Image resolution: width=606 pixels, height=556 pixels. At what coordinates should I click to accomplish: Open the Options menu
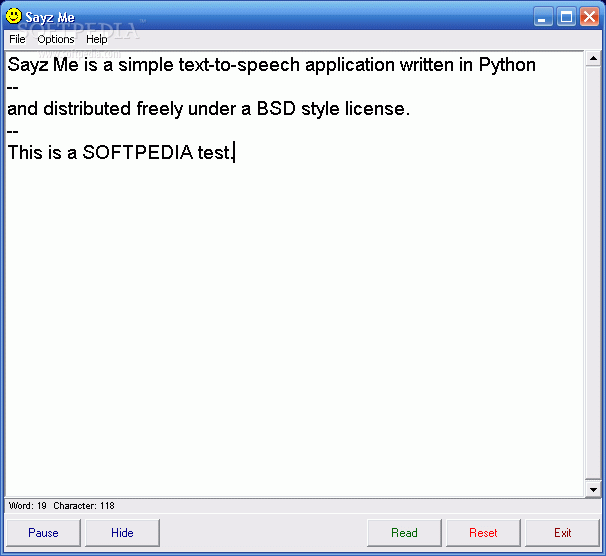[x=56, y=39]
